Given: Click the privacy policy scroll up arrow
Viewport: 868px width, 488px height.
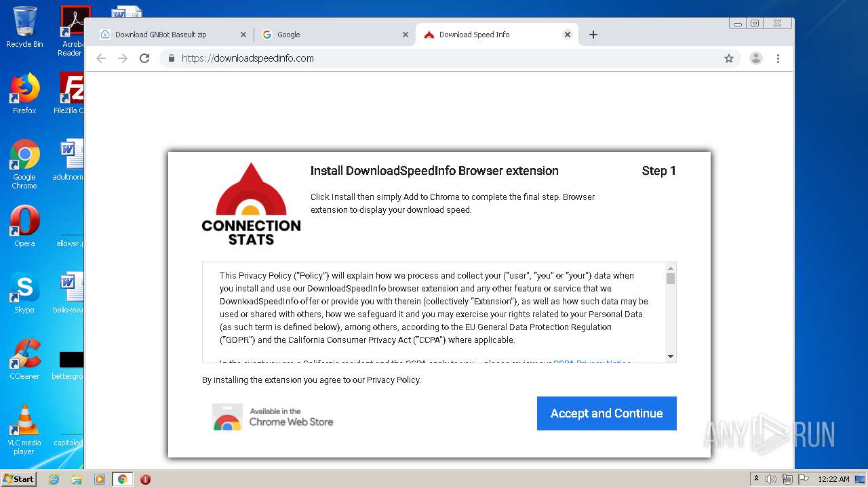Looking at the screenshot, I should [671, 268].
